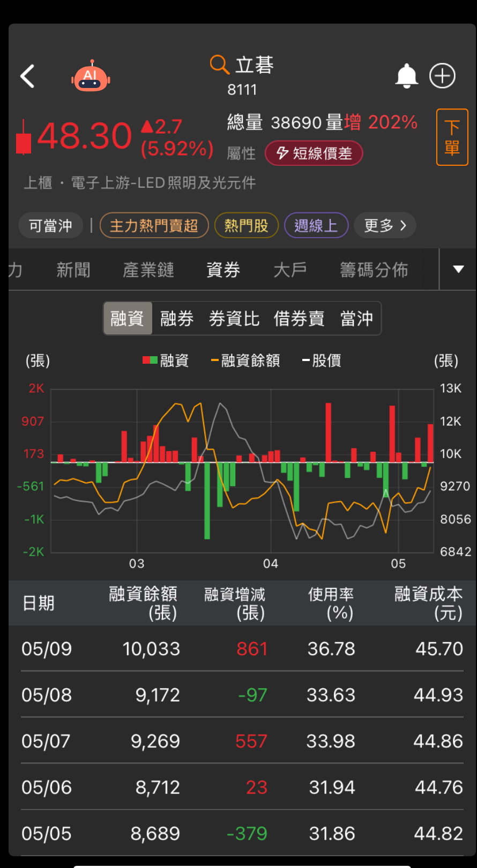Select the 可當沖 tag

pyautogui.click(x=50, y=225)
